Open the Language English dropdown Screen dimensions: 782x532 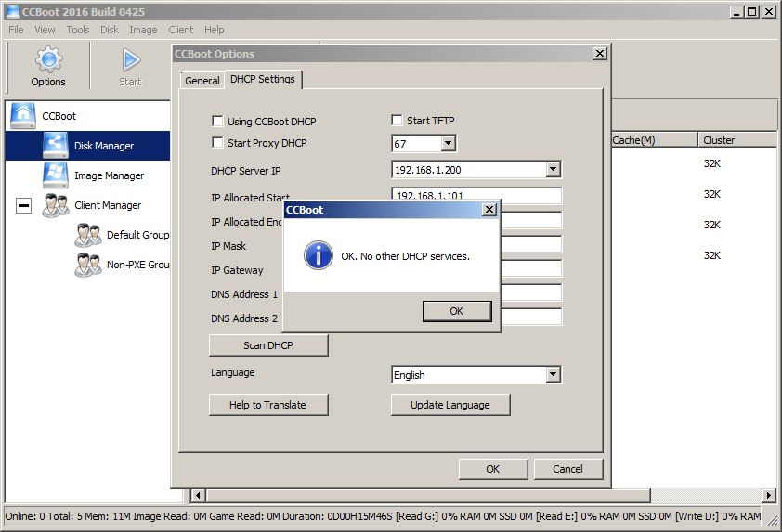553,374
